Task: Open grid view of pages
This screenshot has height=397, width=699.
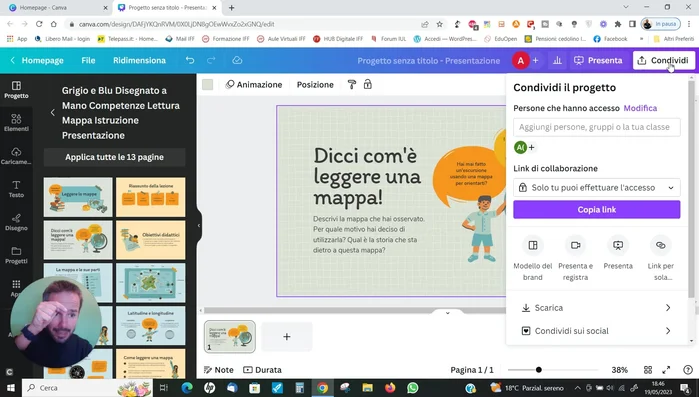Action: tap(648, 370)
